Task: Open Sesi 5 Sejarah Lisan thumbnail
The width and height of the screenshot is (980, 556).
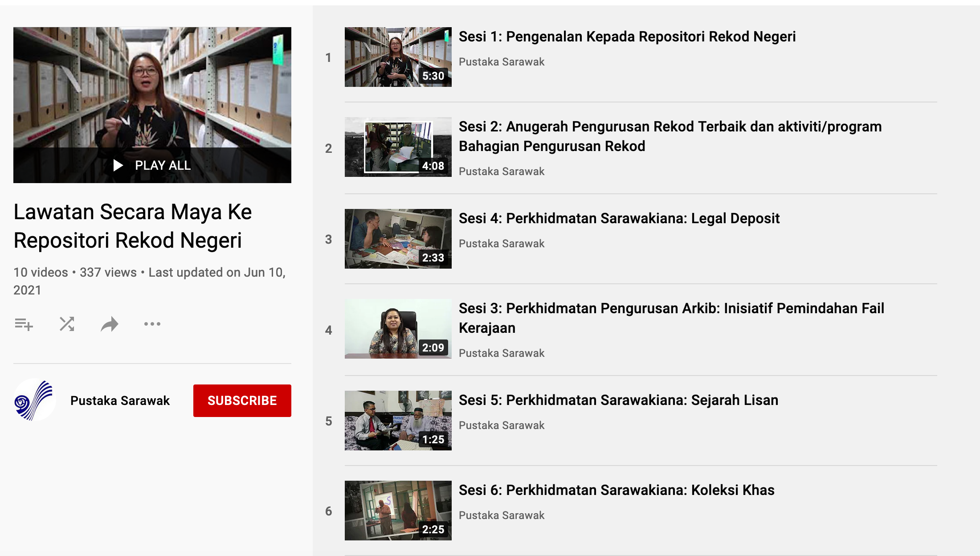Action: click(398, 421)
